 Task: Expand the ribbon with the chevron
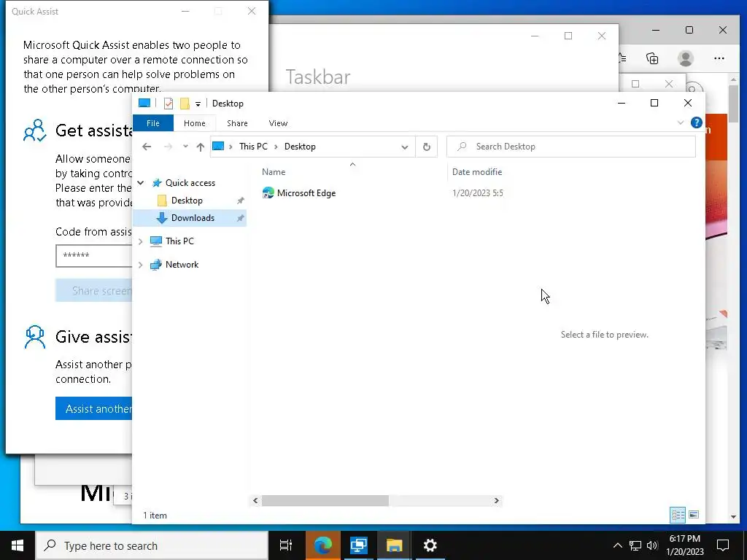tap(681, 122)
